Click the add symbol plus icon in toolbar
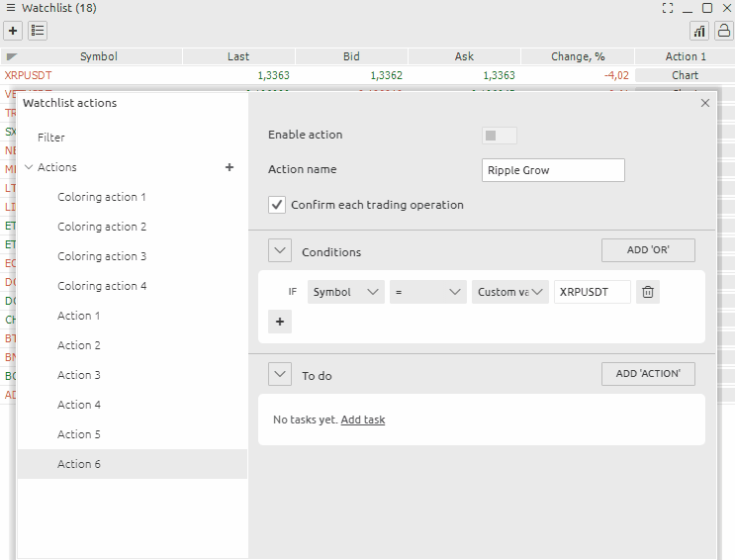Screen dimensions: 735x560 click(x=13, y=31)
